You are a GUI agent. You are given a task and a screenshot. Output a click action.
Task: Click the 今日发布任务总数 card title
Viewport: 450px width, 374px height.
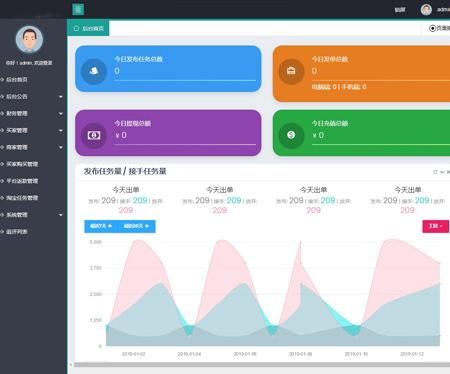139,59
